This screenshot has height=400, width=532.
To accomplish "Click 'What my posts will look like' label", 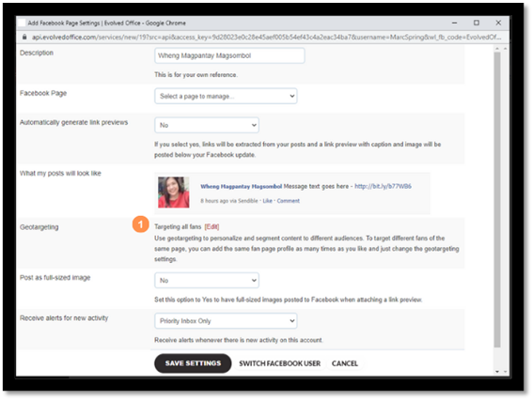I will [x=60, y=173].
